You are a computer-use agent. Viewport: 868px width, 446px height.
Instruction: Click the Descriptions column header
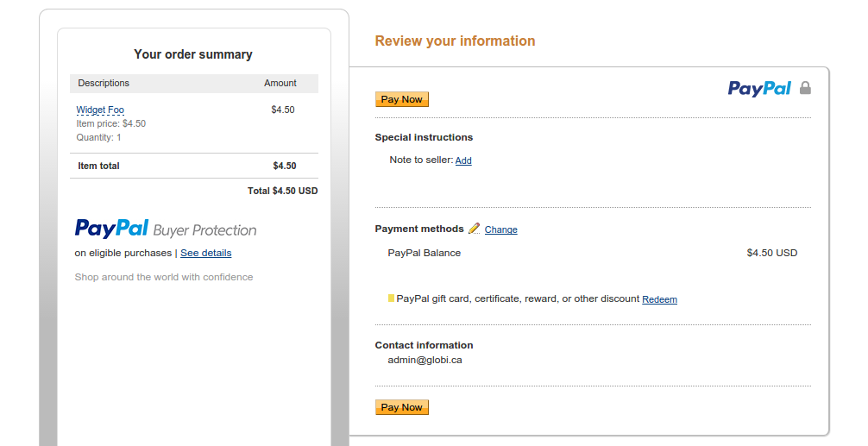pos(104,83)
